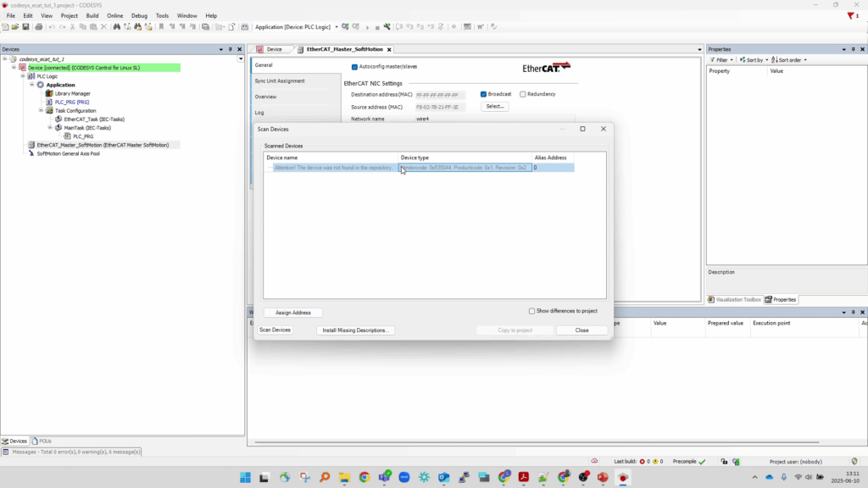868x488 pixels.
Task: Click the red notification flag icon at top right
Action: click(x=851, y=15)
